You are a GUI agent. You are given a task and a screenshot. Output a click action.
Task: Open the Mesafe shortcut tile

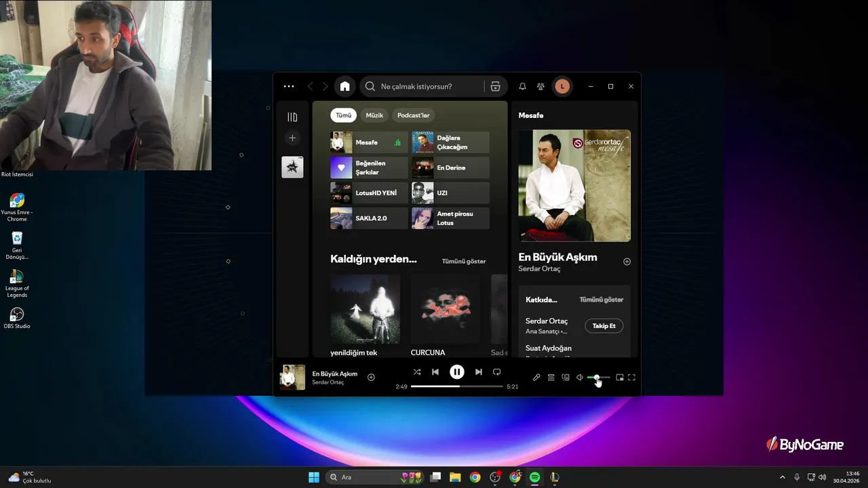point(369,142)
